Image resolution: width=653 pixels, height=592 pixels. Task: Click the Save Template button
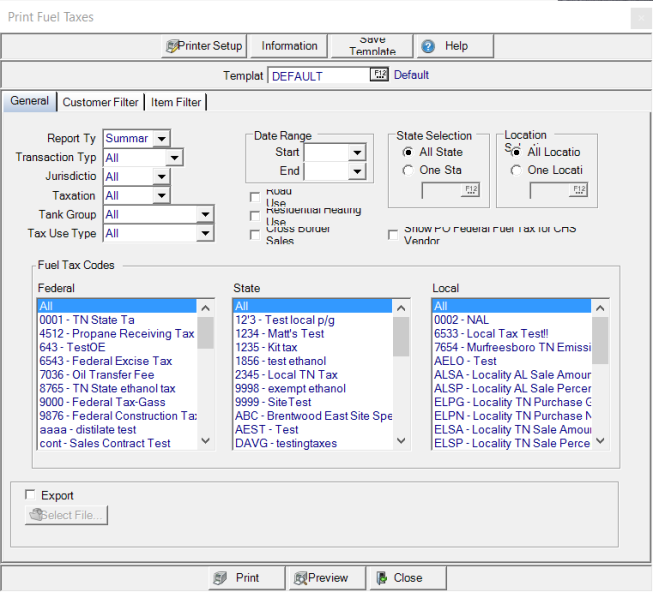tap(372, 46)
